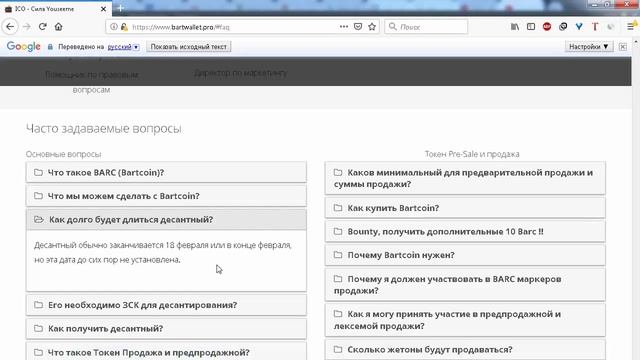
Task: Expand 'Что мы можем сделать с Bartcoin?'
Action: 166,196
